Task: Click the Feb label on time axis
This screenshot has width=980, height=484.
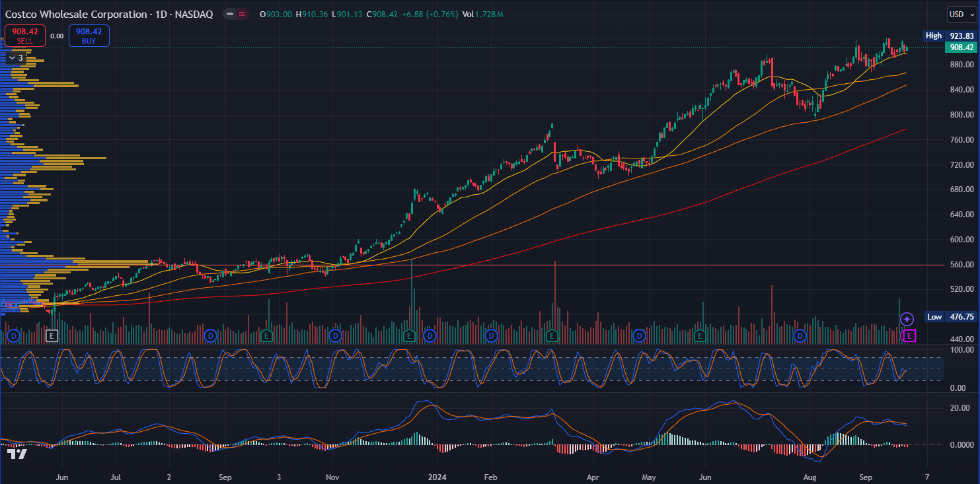Action: click(x=490, y=476)
